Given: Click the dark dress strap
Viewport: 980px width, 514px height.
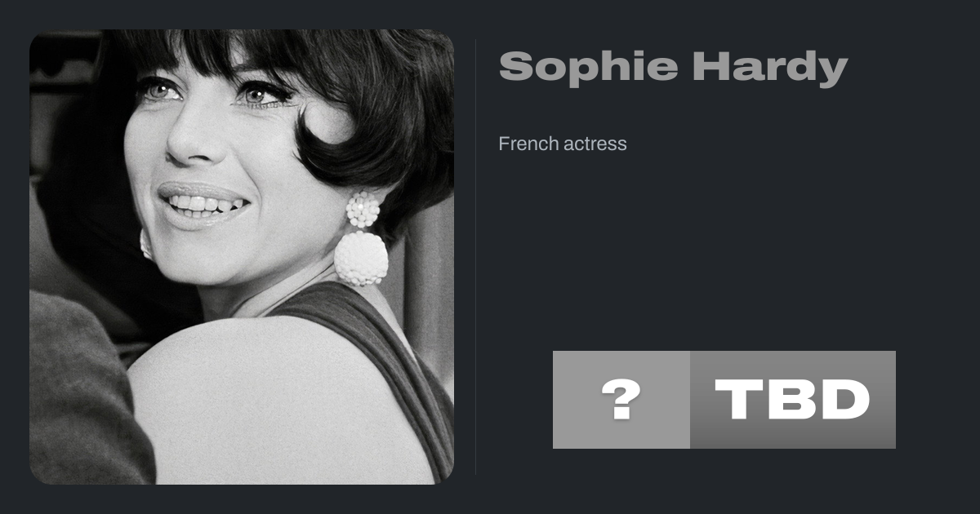Looking at the screenshot, I should 384,359.
